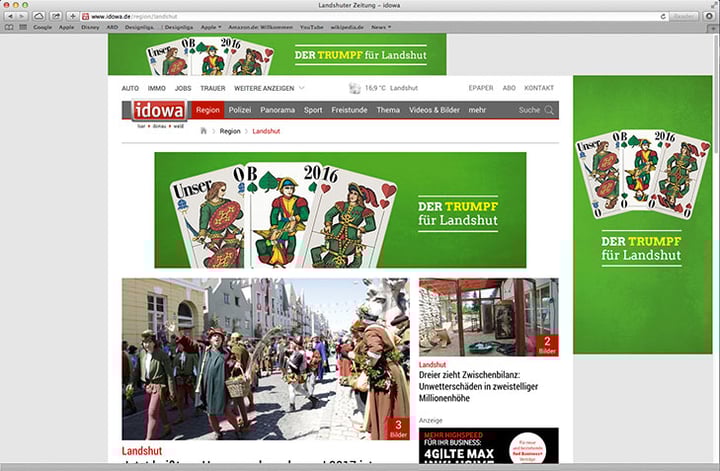Screen dimensions: 720x471
Task: Open the wikipedia.de bookmark
Action: [x=347, y=27]
